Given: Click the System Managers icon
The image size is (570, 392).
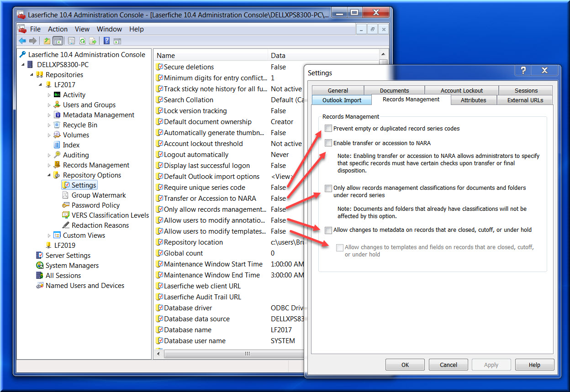Looking at the screenshot, I should click(x=40, y=266).
